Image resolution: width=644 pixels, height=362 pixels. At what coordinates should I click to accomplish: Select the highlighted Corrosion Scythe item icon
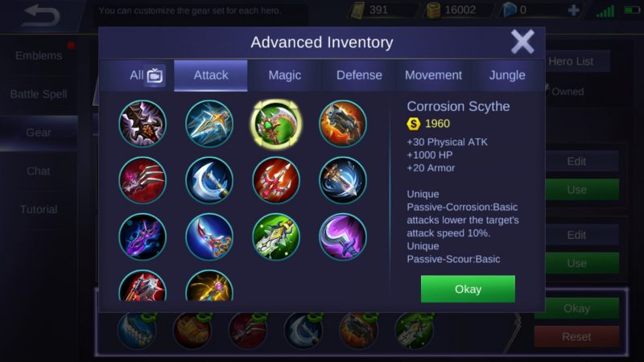tap(276, 124)
